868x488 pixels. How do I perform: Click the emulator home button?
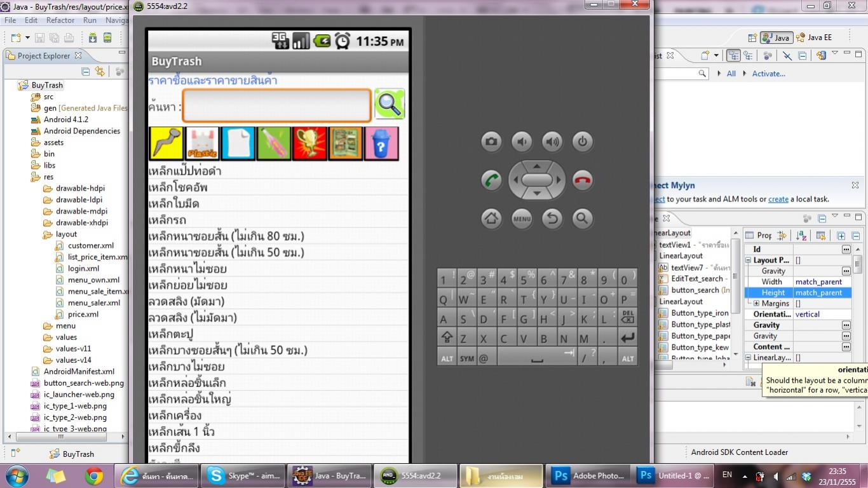pyautogui.click(x=491, y=219)
